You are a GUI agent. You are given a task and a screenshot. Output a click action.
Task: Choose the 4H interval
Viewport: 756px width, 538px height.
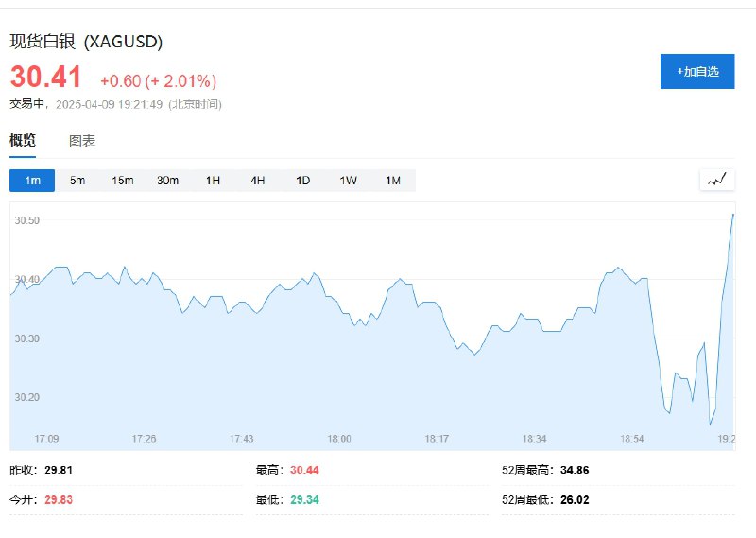[257, 181]
